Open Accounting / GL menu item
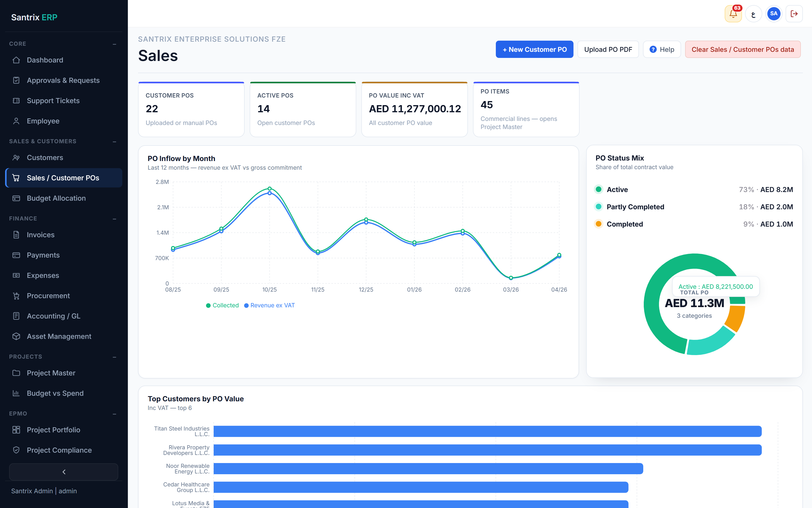This screenshot has width=812, height=508. click(64, 316)
